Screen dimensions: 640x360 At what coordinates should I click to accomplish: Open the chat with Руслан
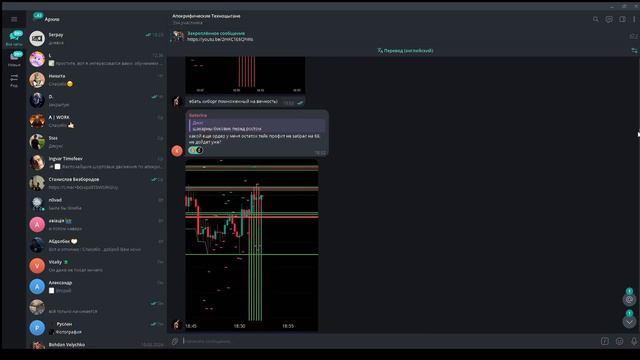coord(97,328)
